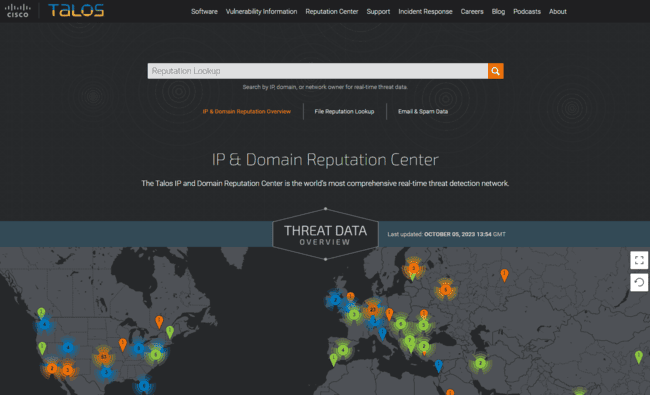Expand the threat map to fullscreen
This screenshot has width=650, height=395.
(x=639, y=260)
